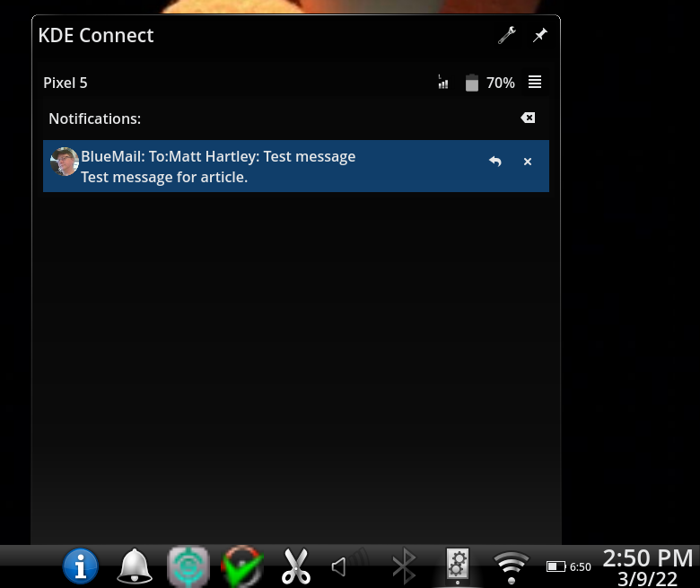Click the Notifications: label

[x=94, y=118]
